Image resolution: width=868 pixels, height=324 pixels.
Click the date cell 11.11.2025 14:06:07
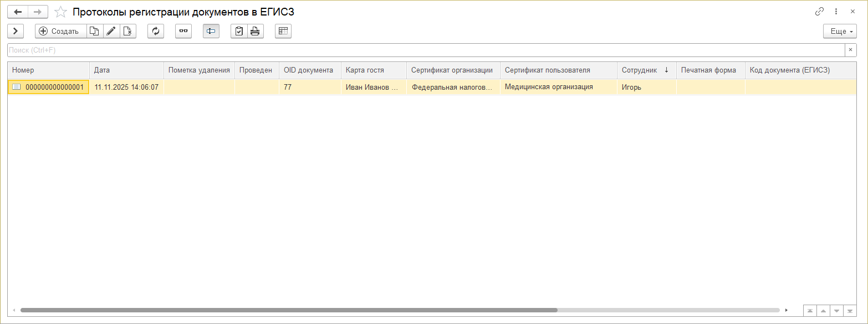(x=126, y=87)
